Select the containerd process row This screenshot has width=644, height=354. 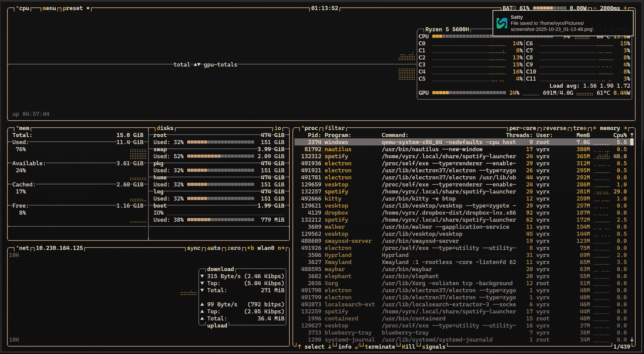[462, 319]
